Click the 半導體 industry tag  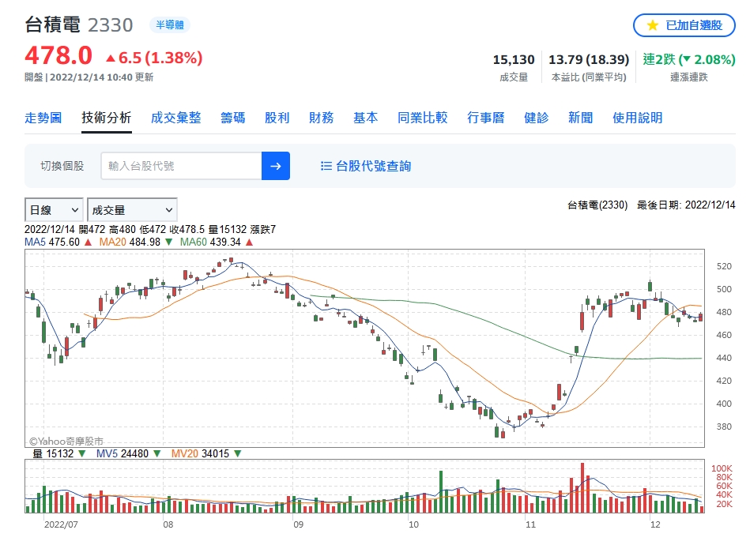coord(170,24)
